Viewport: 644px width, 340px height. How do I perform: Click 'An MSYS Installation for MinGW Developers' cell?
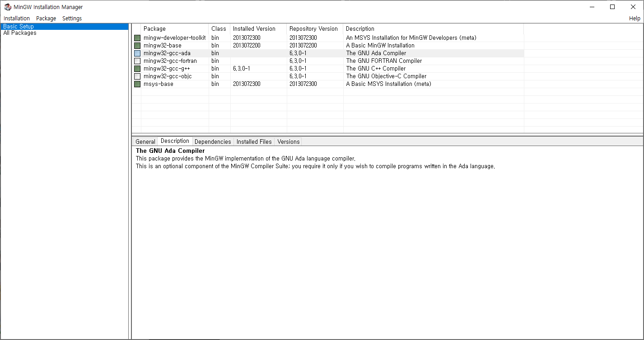411,38
